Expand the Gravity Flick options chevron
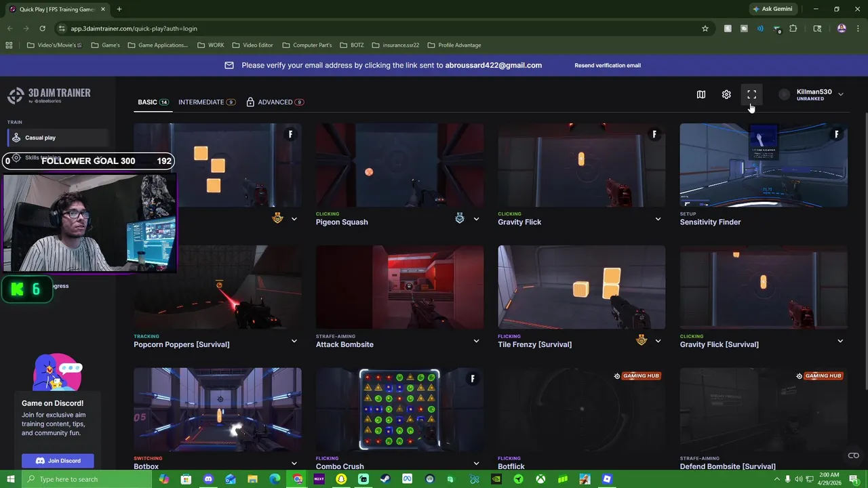 pos(658,219)
